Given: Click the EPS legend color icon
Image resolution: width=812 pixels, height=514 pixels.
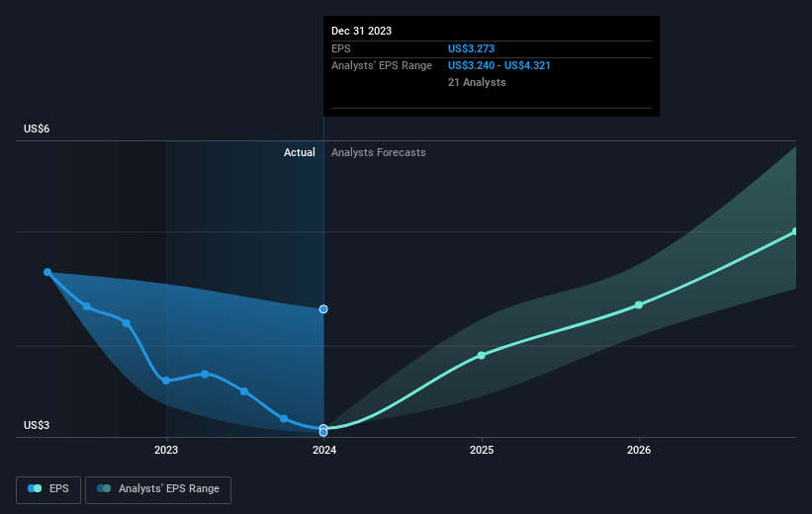Looking at the screenshot, I should coord(35,488).
